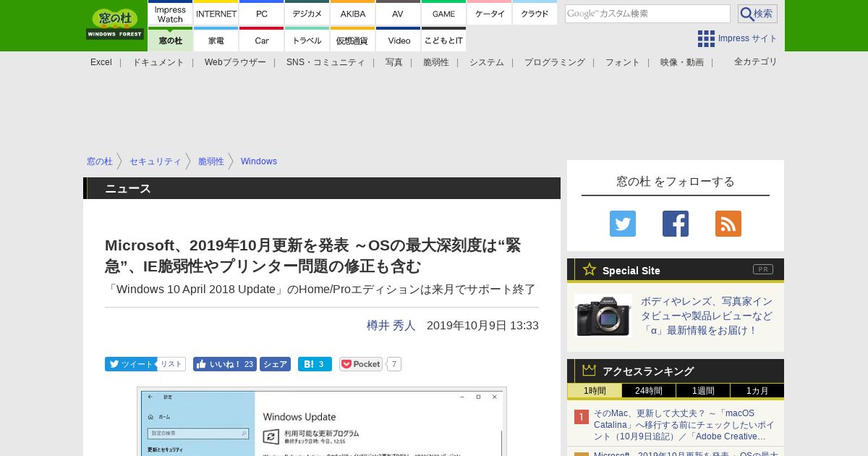Open the Impress サイト text link
Image resolution: width=868 pixels, height=456 pixels.
click(x=748, y=38)
